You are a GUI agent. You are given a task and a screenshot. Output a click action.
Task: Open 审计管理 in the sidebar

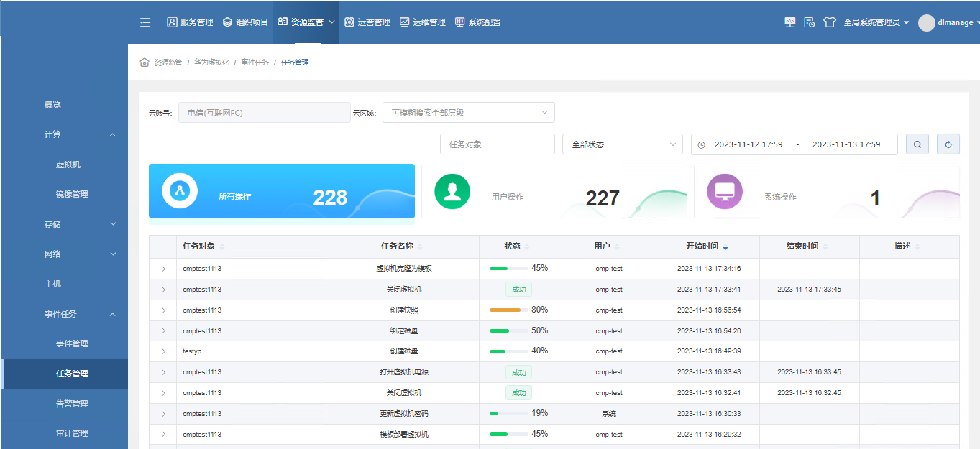point(72,433)
